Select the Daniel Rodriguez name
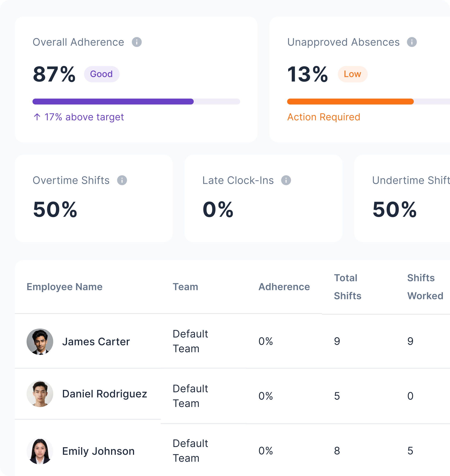Image resolution: width=450 pixels, height=476 pixels. coord(105,394)
